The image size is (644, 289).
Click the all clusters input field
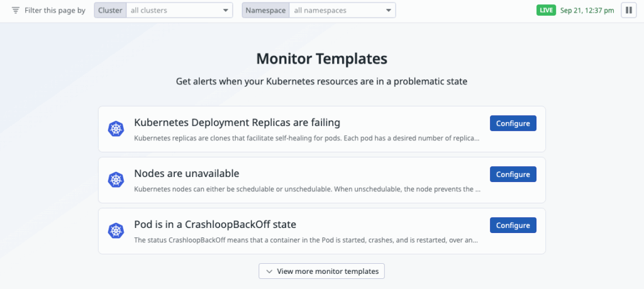[x=173, y=11]
